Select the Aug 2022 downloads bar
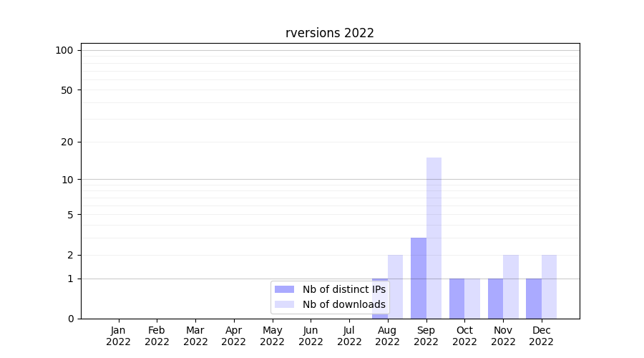 396,286
